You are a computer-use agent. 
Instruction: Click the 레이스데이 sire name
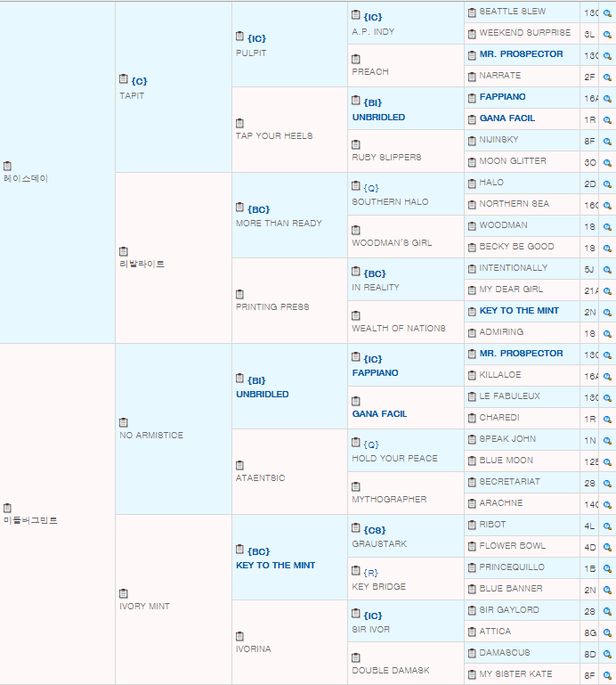[26, 178]
